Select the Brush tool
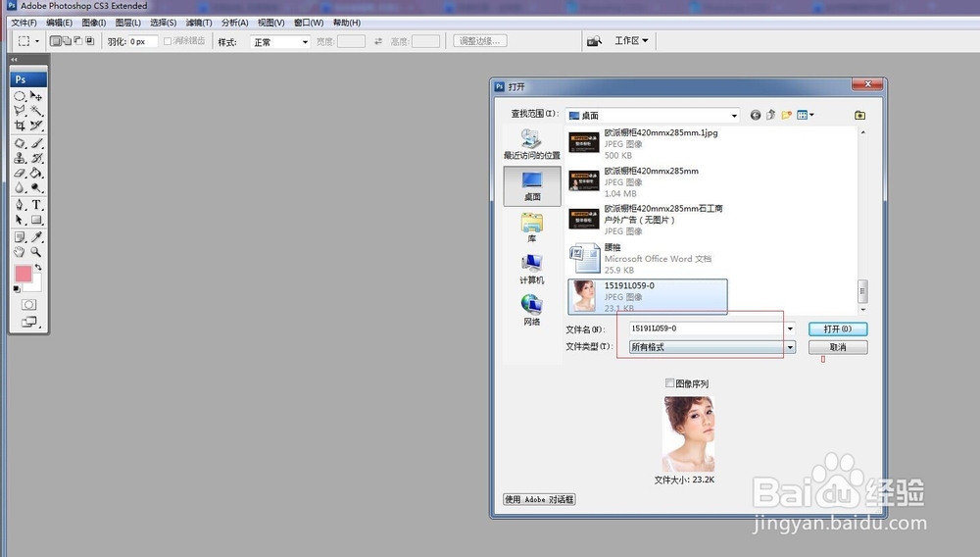The width and height of the screenshot is (980, 557). [x=37, y=143]
